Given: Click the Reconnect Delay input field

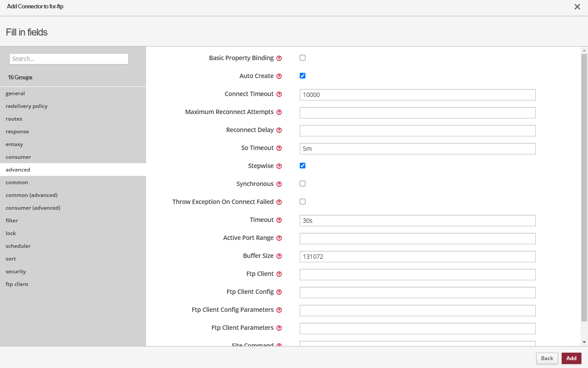Looking at the screenshot, I should pos(417,131).
